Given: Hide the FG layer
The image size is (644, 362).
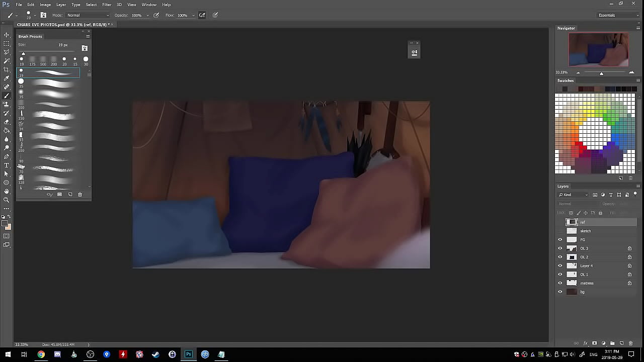Looking at the screenshot, I should coord(560,240).
